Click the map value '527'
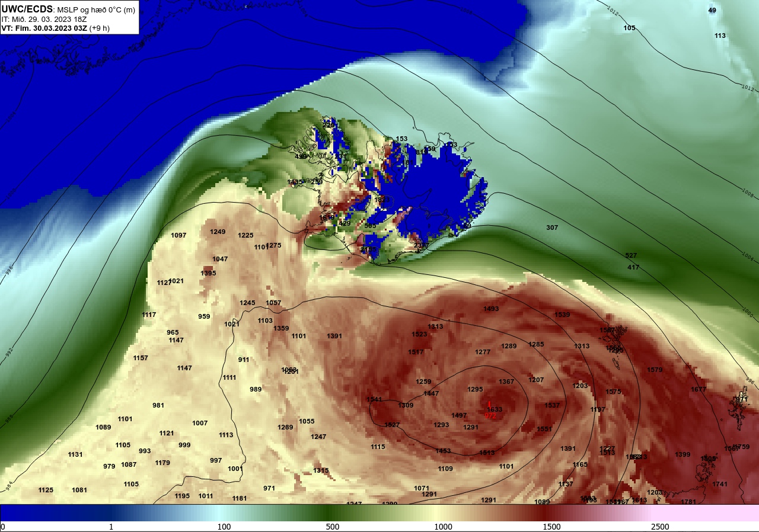This screenshot has width=759, height=532. (x=631, y=255)
